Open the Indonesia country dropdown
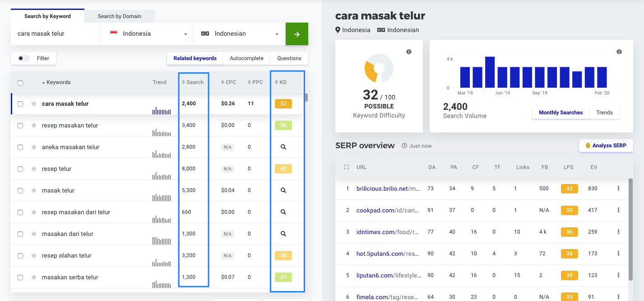 148,34
